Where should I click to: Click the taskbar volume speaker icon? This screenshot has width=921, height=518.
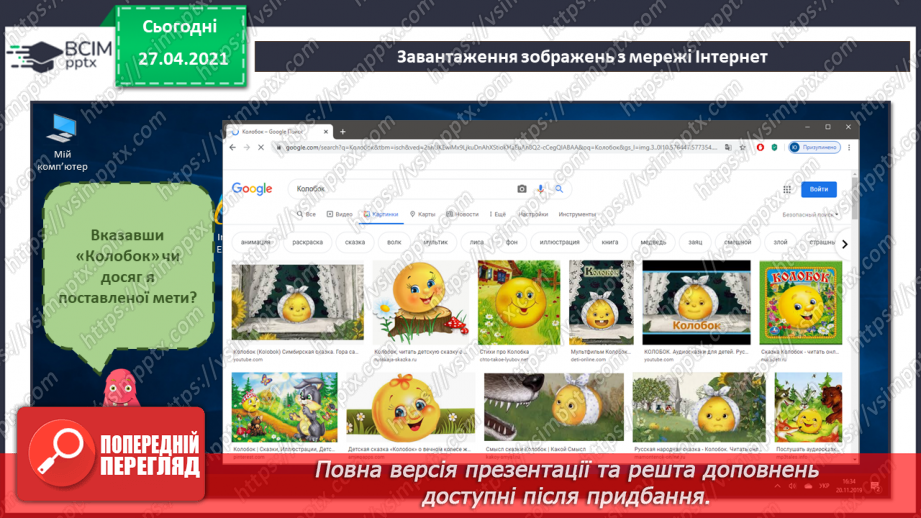[x=792, y=486]
